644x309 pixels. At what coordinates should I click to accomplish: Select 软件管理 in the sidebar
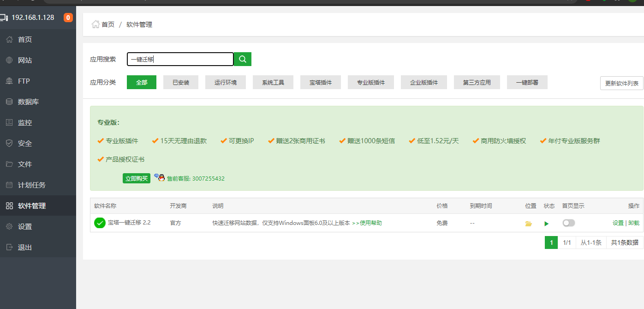[38, 206]
